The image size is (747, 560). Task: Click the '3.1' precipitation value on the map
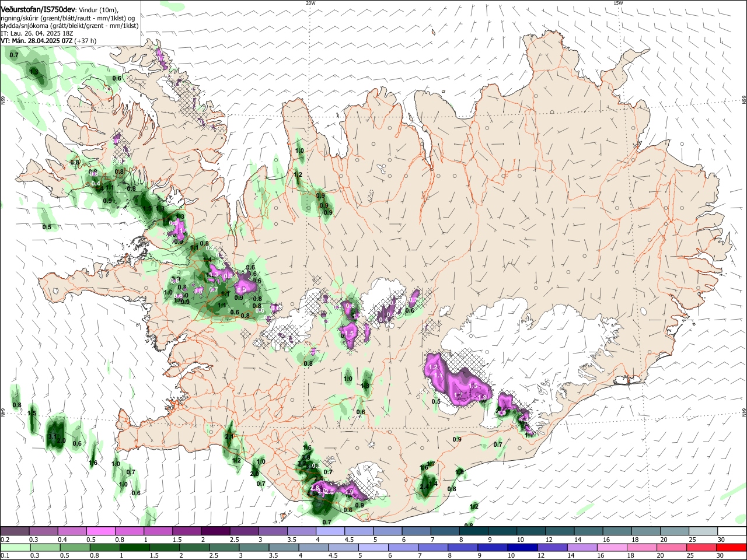point(52,436)
